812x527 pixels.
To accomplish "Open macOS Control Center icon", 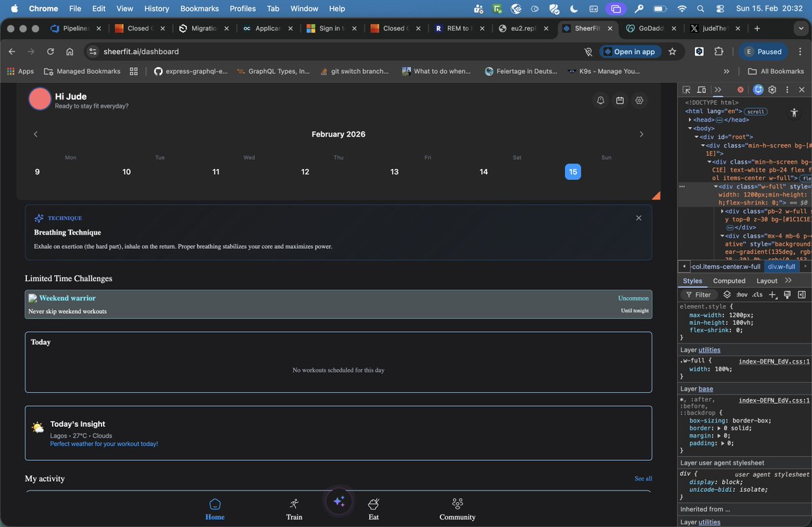I will click(x=719, y=9).
